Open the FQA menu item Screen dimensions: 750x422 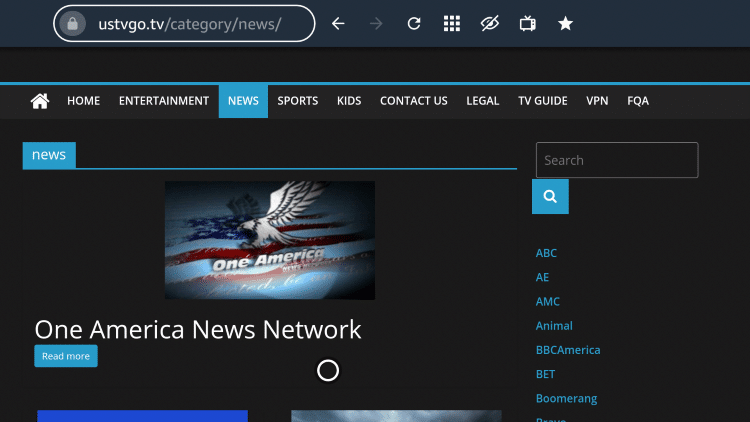tap(638, 101)
